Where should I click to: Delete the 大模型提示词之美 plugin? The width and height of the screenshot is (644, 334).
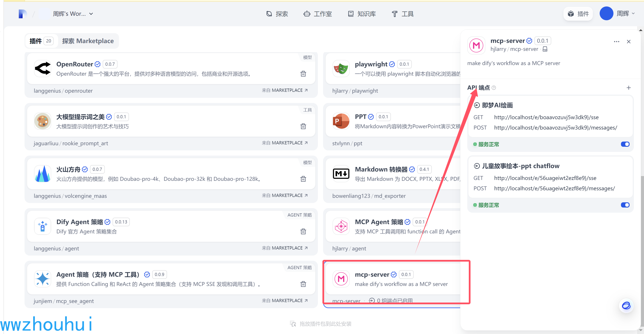tap(303, 126)
